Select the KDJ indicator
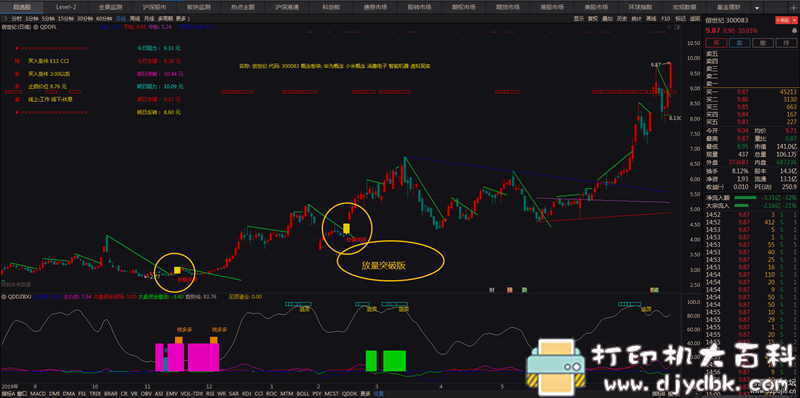The width and height of the screenshot is (800, 398). pos(246,394)
